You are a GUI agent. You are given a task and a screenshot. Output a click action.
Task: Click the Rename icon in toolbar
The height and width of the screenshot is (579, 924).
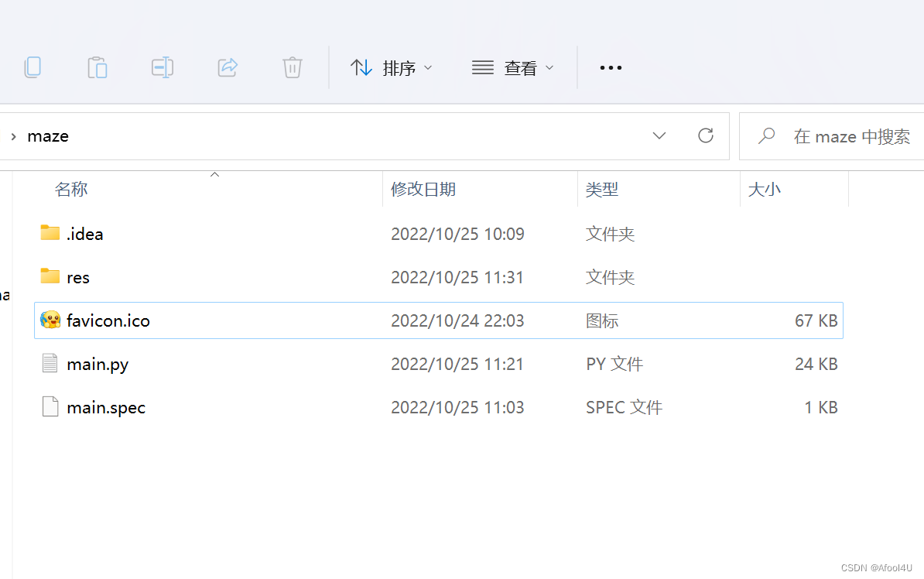coord(162,68)
